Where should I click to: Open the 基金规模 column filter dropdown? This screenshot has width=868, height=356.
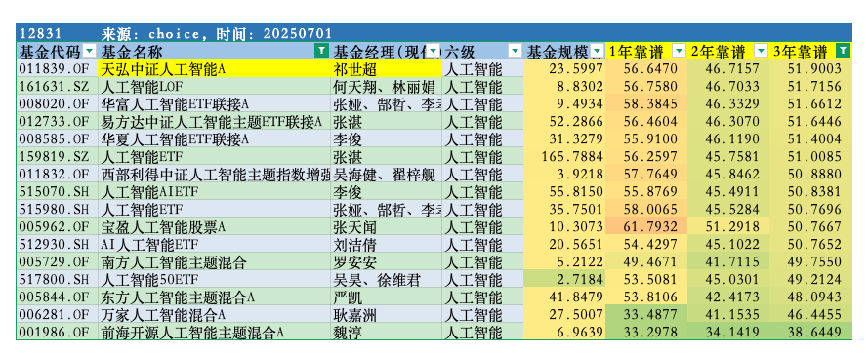coord(597,52)
